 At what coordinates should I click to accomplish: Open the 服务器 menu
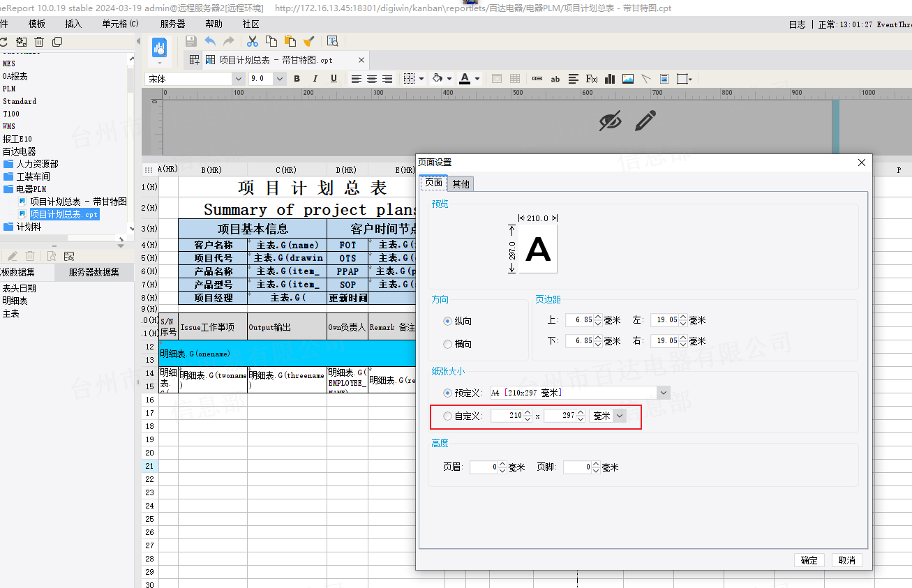tap(172, 24)
